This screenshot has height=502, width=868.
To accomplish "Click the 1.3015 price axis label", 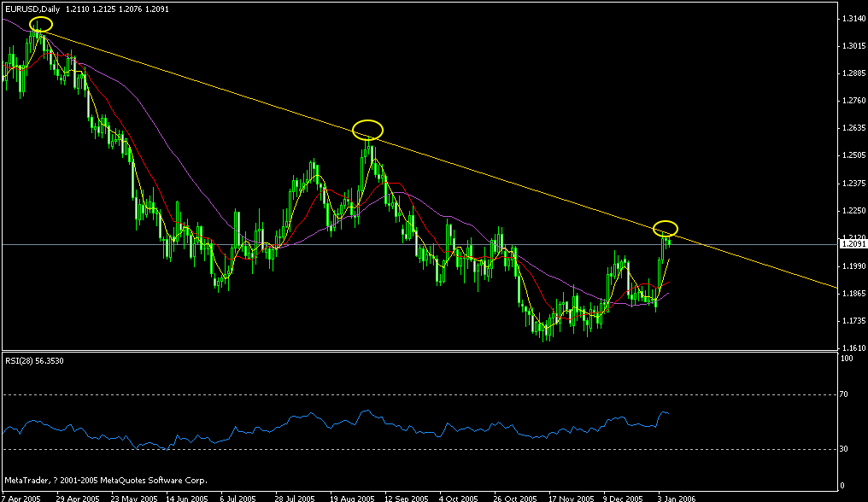I will pos(853,46).
